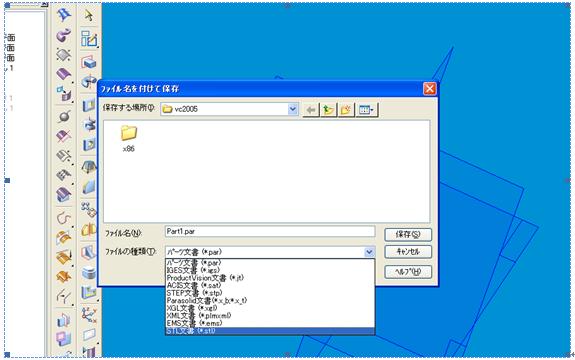Go back using the dialog Back arrow
Image resolution: width=575 pixels, height=360 pixels.
[x=311, y=110]
